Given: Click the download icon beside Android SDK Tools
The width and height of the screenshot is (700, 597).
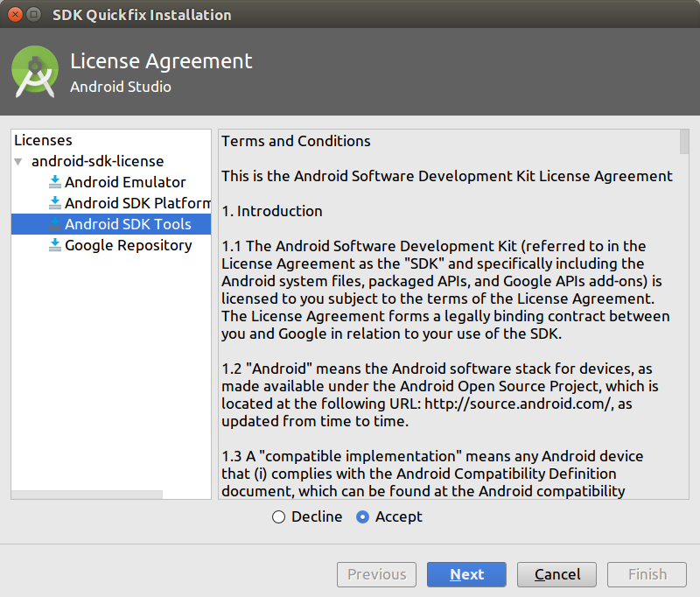Looking at the screenshot, I should click(55, 224).
